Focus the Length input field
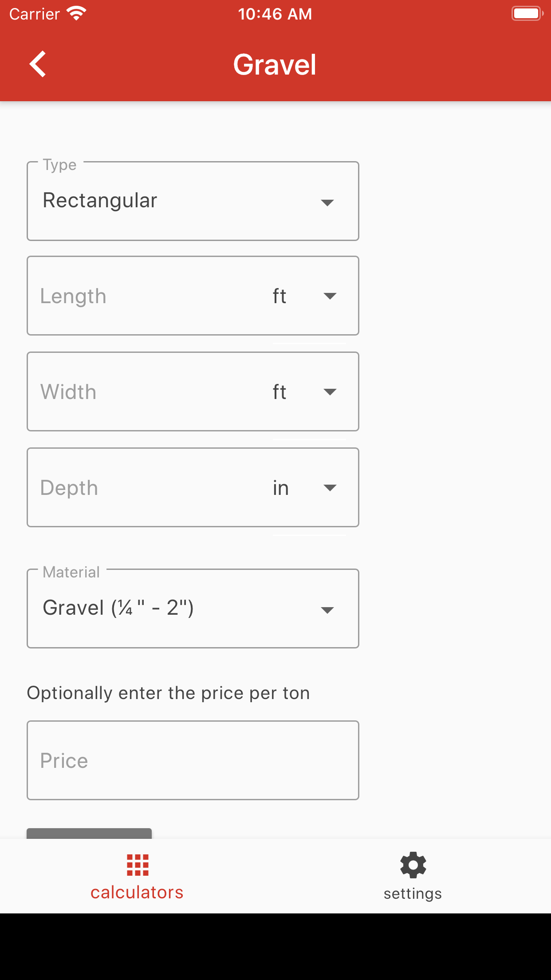This screenshot has height=980, width=551. pos(146,296)
